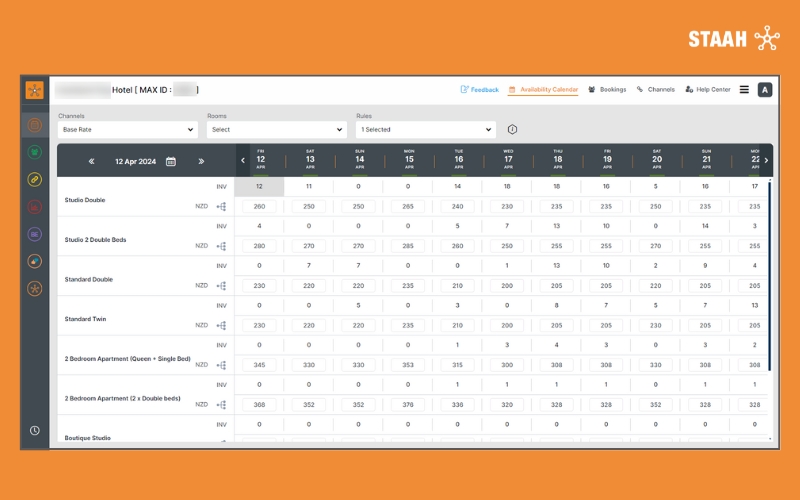The width and height of the screenshot is (800, 500).
Task: Edit Studio 2 Double Beds rate 280
Action: 259,246
